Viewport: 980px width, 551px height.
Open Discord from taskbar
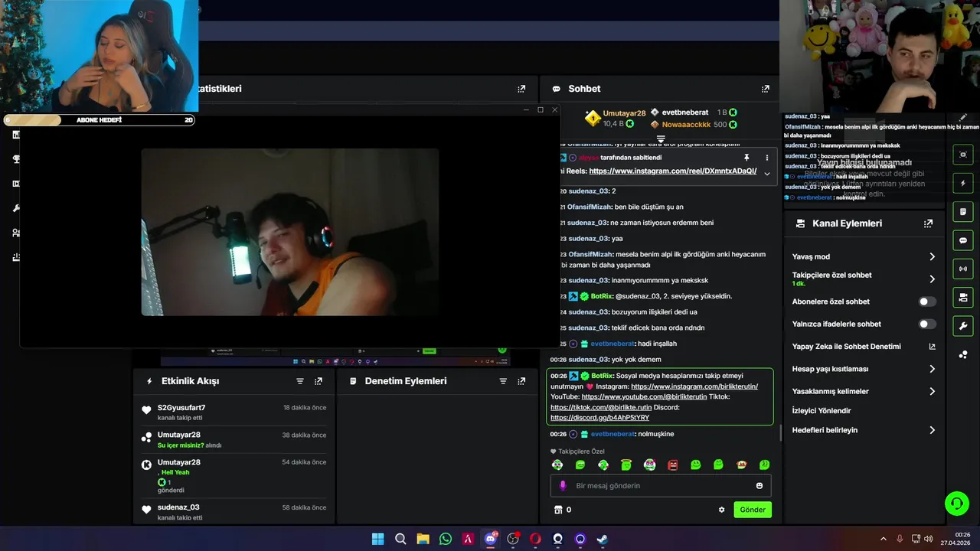coord(491,539)
